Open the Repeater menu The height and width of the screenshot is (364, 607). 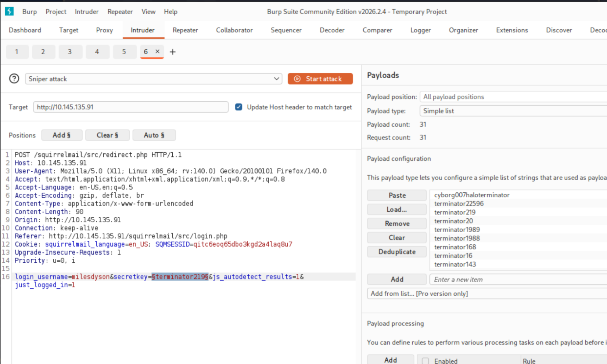[120, 12]
